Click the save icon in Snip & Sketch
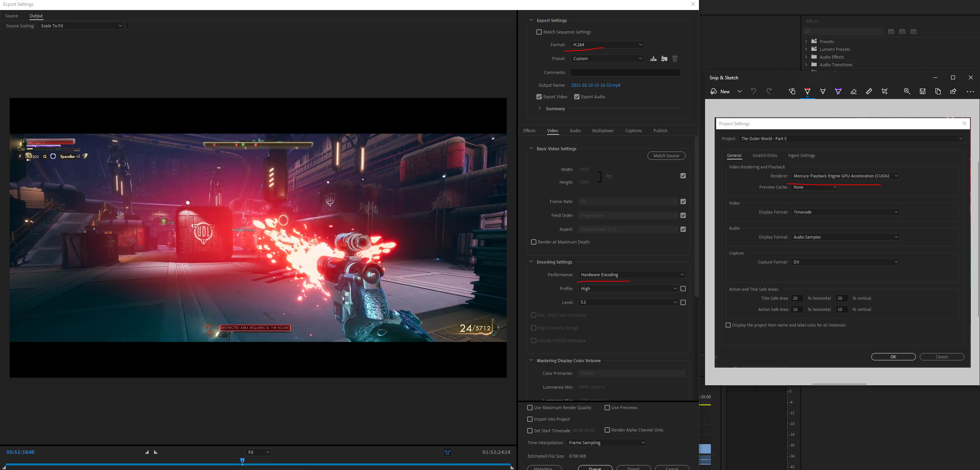 [923, 91]
